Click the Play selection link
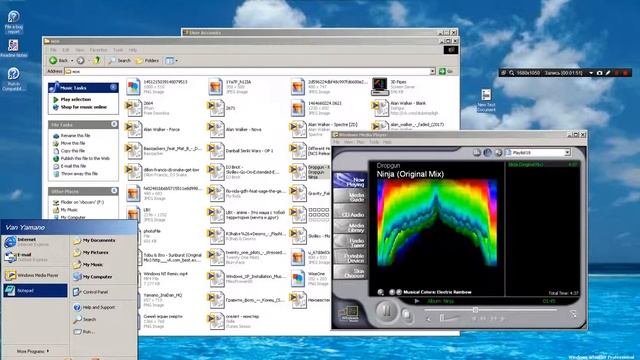The image size is (640, 360). pos(76,99)
